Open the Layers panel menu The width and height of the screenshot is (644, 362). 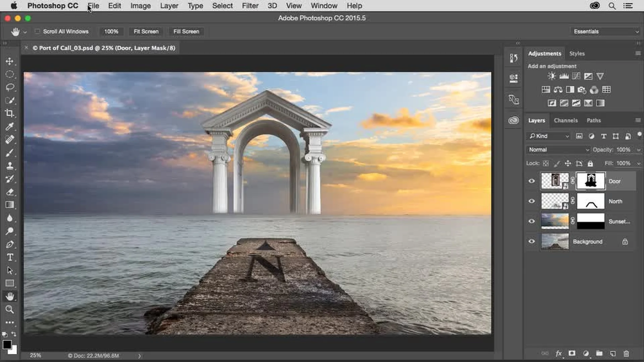638,120
